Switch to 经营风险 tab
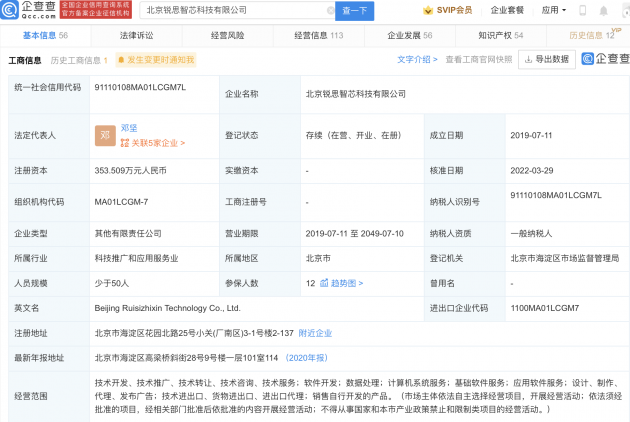630x422 pixels. click(x=227, y=35)
